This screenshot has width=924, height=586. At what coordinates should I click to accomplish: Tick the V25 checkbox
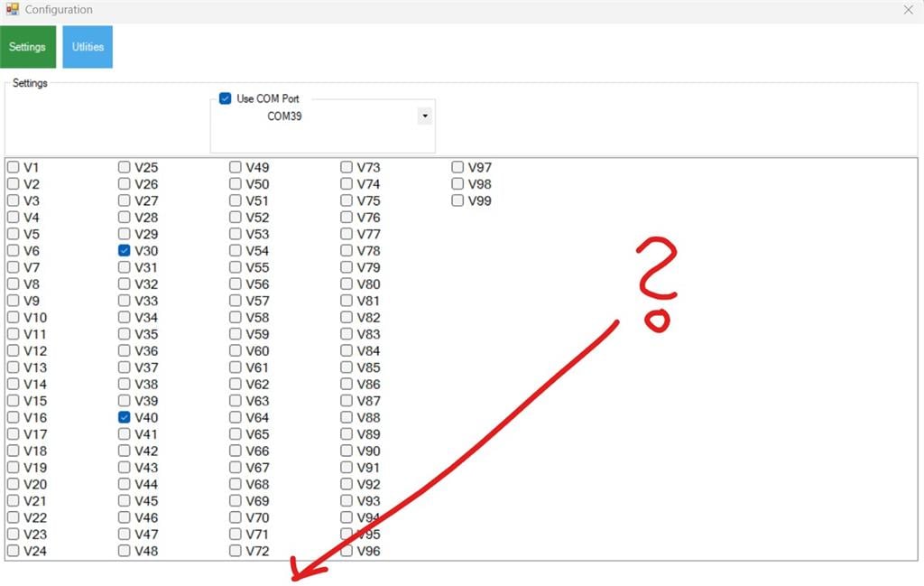point(125,167)
